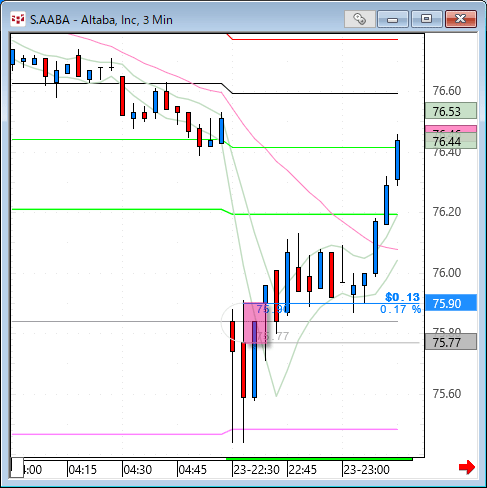Click the 75.60 price scale value
This screenshot has width=487, height=488.
(447, 394)
